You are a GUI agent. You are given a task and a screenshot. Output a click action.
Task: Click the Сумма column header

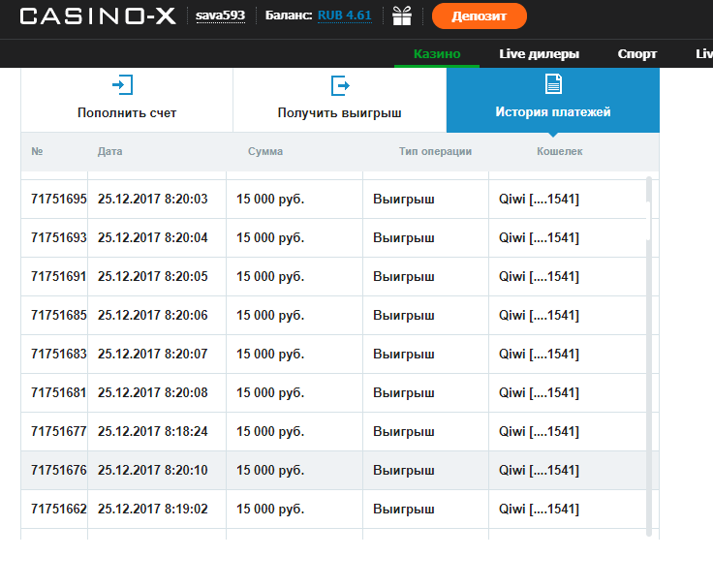pyautogui.click(x=265, y=151)
